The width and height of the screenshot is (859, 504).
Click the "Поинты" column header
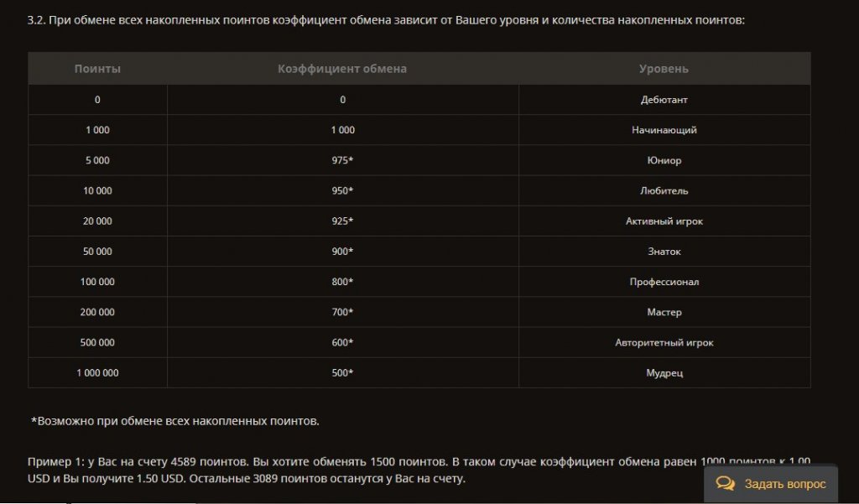(98, 69)
